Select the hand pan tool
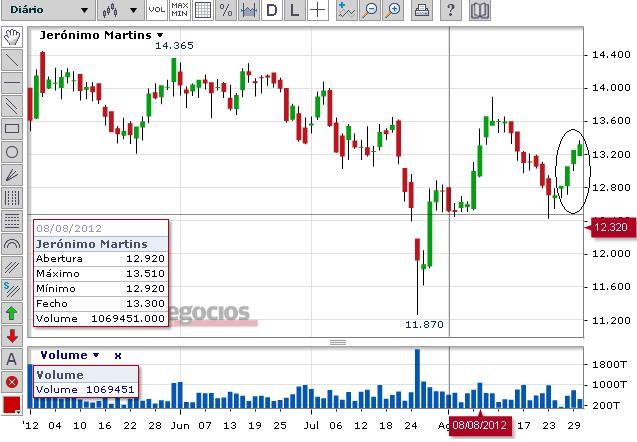The height and width of the screenshot is (442, 637). tap(12, 37)
